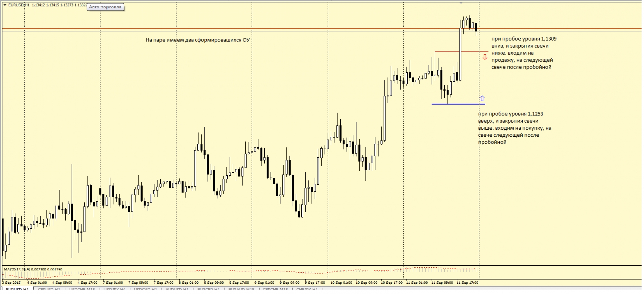Select the active EURUSD,H1 chart tab
The width and height of the screenshot is (644, 294).
(x=17, y=289)
